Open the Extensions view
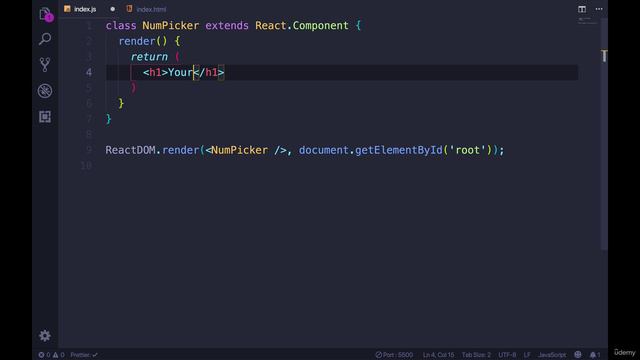The width and height of the screenshot is (640, 360). click(x=45, y=117)
